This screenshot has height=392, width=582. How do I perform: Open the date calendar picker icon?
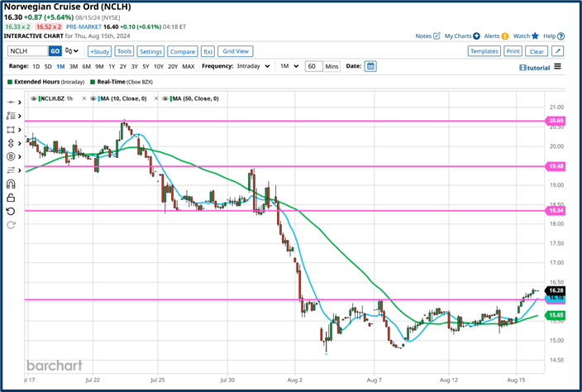[370, 66]
